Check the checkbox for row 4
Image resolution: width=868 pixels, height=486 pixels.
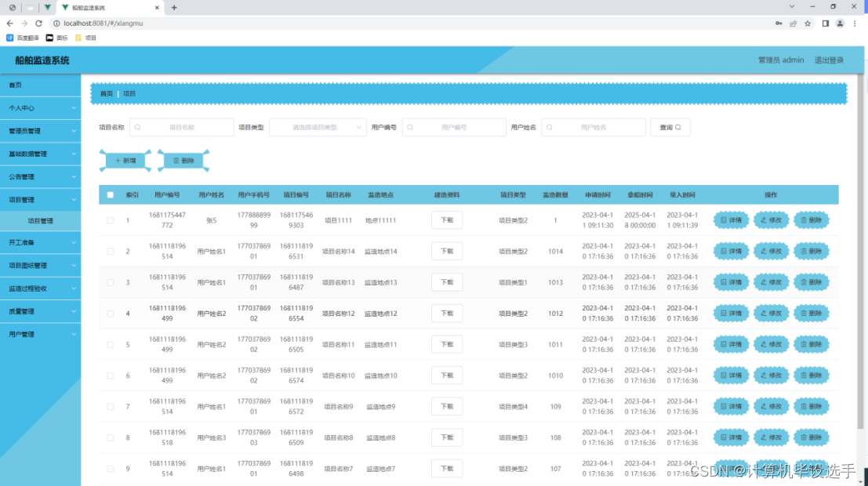point(110,314)
